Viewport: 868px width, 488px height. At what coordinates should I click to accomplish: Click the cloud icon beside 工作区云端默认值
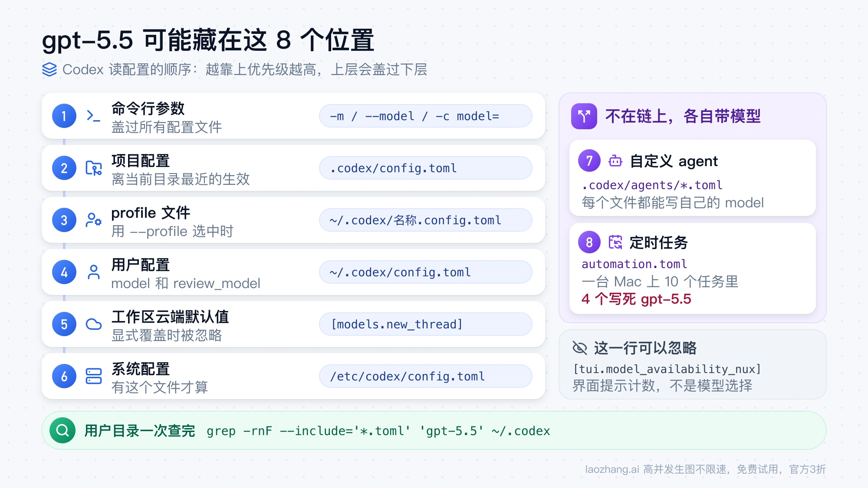point(93,324)
